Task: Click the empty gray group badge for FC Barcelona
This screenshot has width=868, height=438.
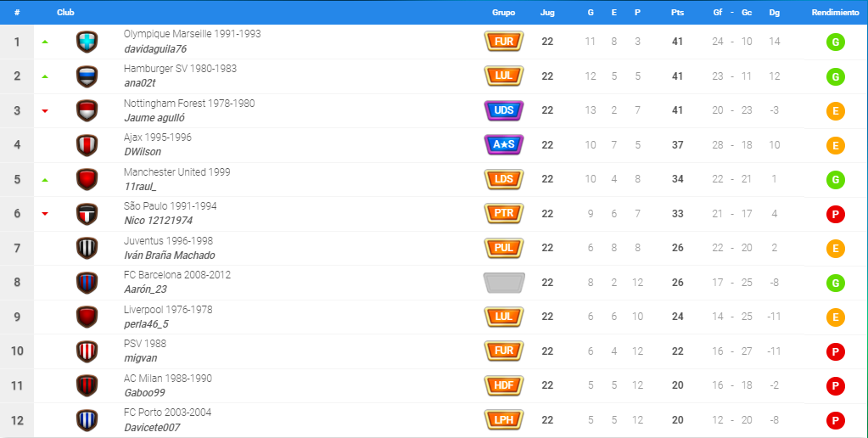Action: (x=504, y=283)
